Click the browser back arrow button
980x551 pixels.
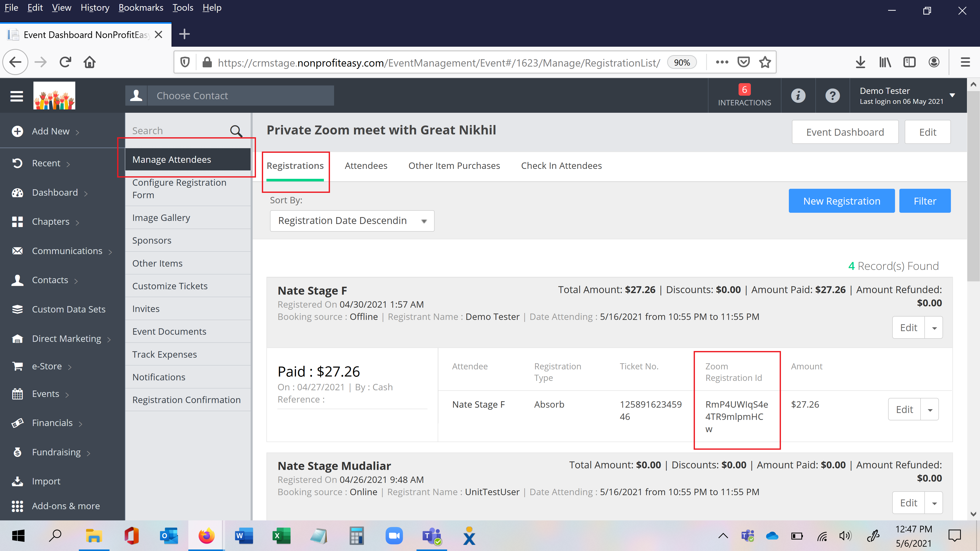click(16, 62)
